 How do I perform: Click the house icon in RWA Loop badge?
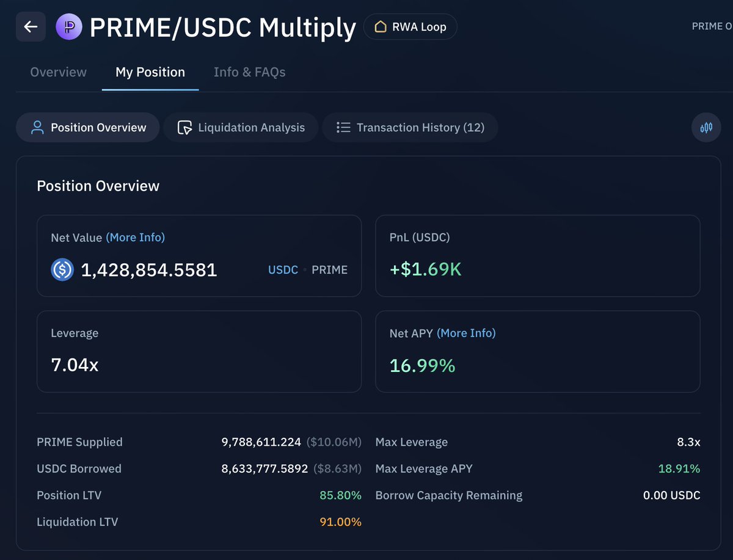click(381, 27)
